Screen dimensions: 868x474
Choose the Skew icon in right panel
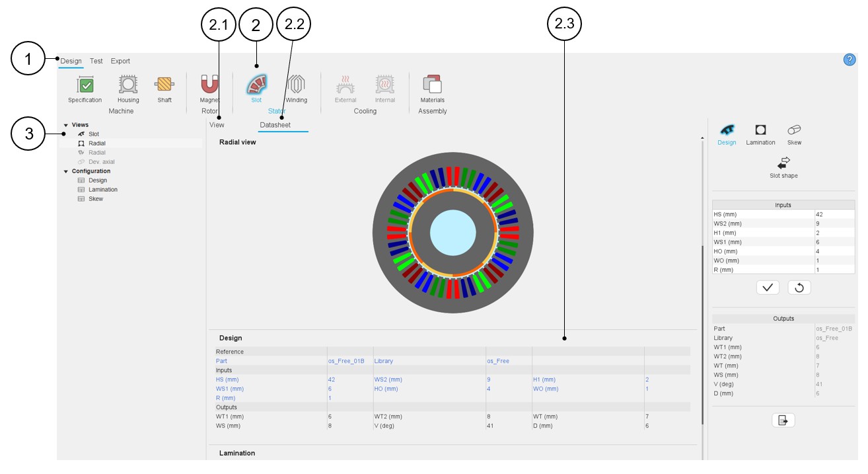[794, 132]
